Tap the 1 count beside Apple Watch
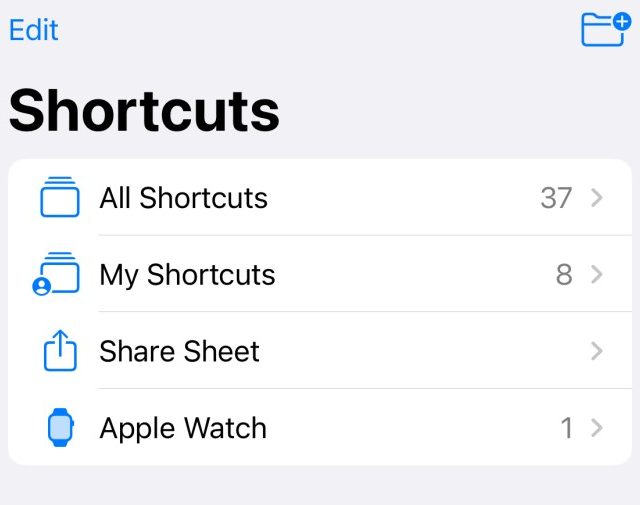 [567, 429]
